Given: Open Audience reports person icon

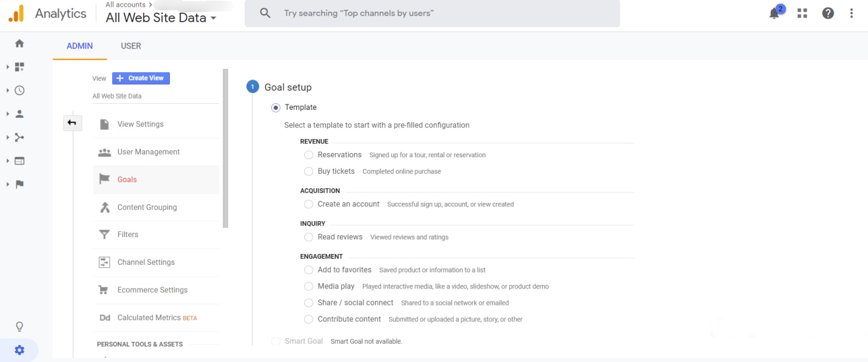Looking at the screenshot, I should pos(19,114).
